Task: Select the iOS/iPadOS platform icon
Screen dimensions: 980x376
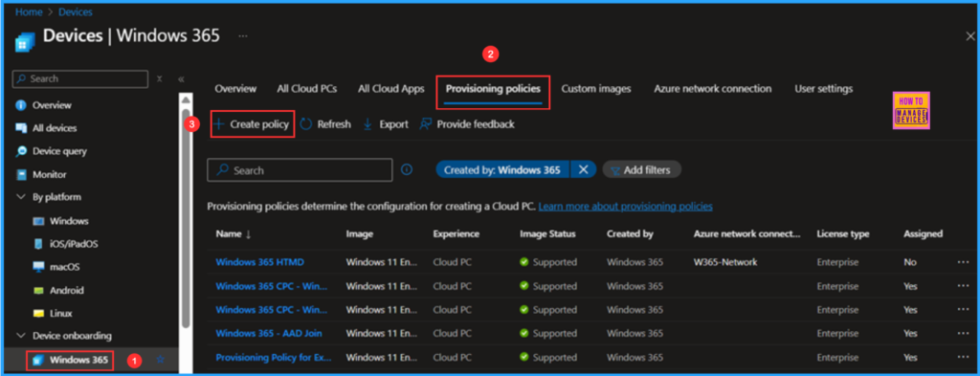Action: pos(38,244)
